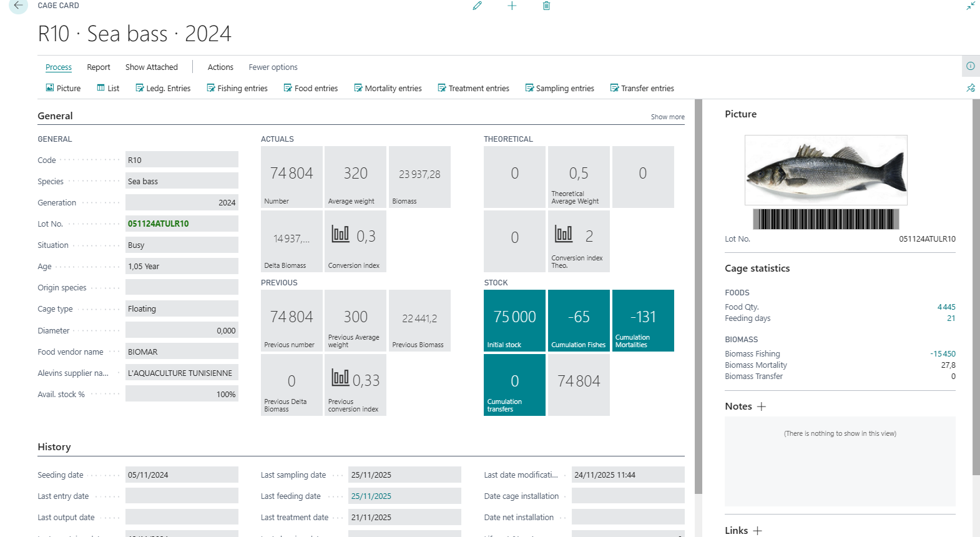
Task: Toggle the FactBox info pane icon
Action: tap(971, 66)
